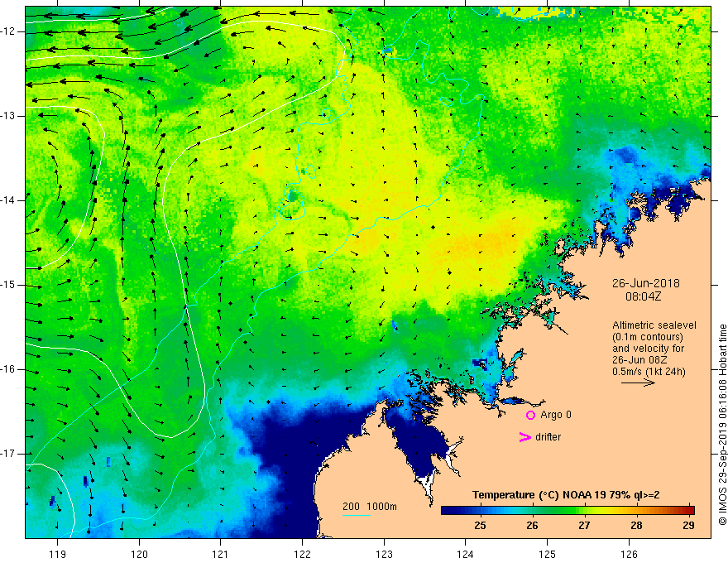Viewport: 728px width, 563px height.
Task: Click the 'Argo 0' legend label
Action: pyautogui.click(x=556, y=415)
